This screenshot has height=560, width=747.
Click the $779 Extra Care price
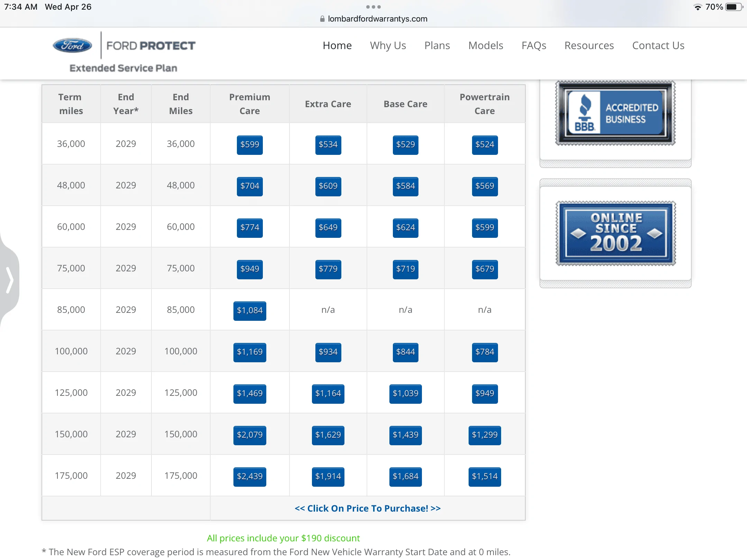328,269
